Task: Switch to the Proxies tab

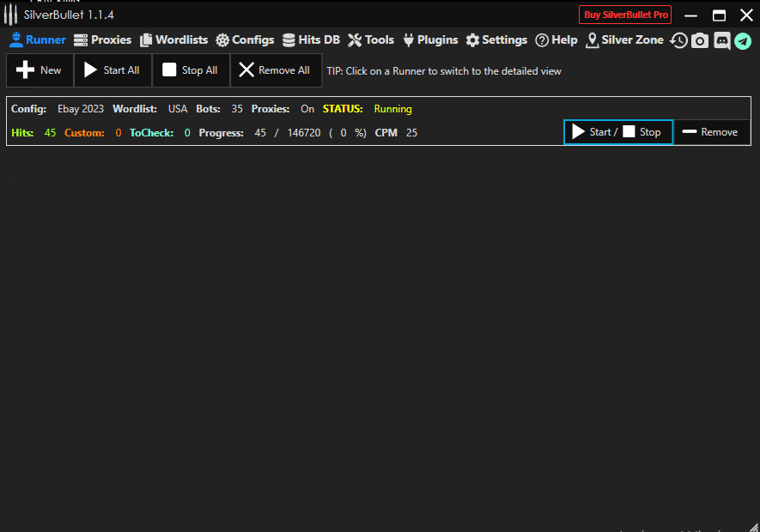Action: [103, 39]
